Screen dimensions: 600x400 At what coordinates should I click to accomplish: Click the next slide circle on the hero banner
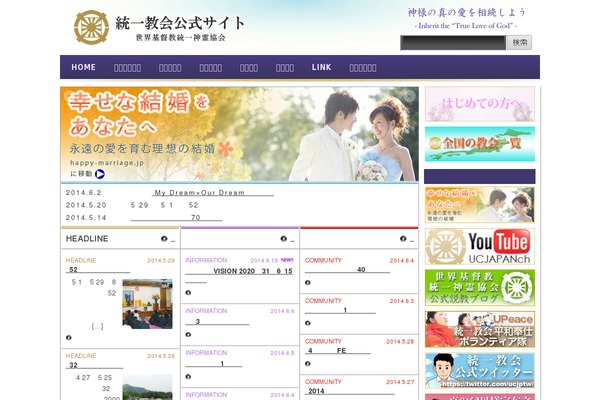tap(409, 96)
